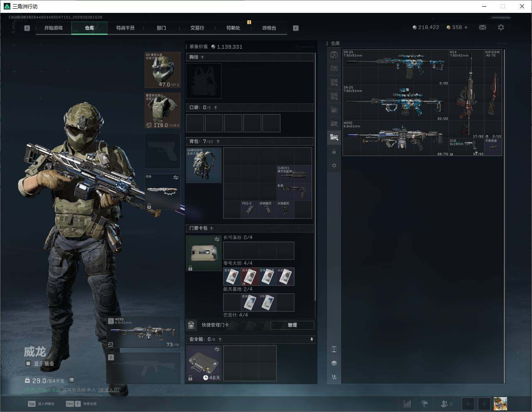The image size is (532, 412).
Task: Click the safe box pin icon
Action: point(312,339)
